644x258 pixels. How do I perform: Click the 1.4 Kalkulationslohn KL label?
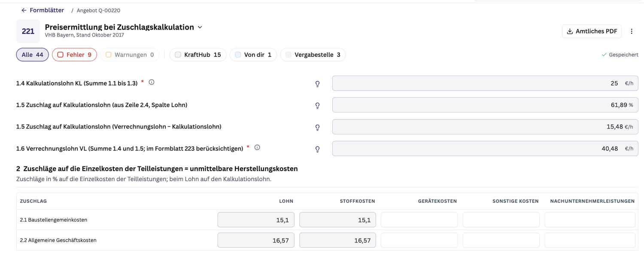(x=77, y=83)
